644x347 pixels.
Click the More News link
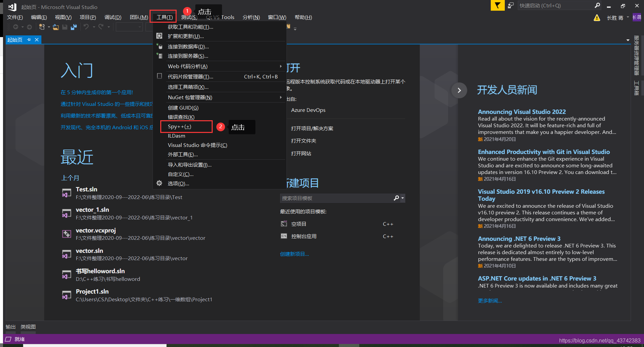[490, 301]
